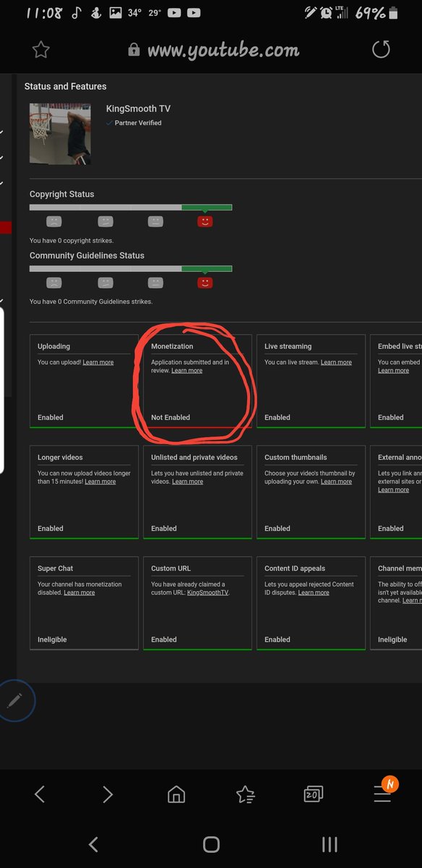Tap Android home button
Image resolution: width=422 pixels, height=868 pixels.
click(211, 844)
